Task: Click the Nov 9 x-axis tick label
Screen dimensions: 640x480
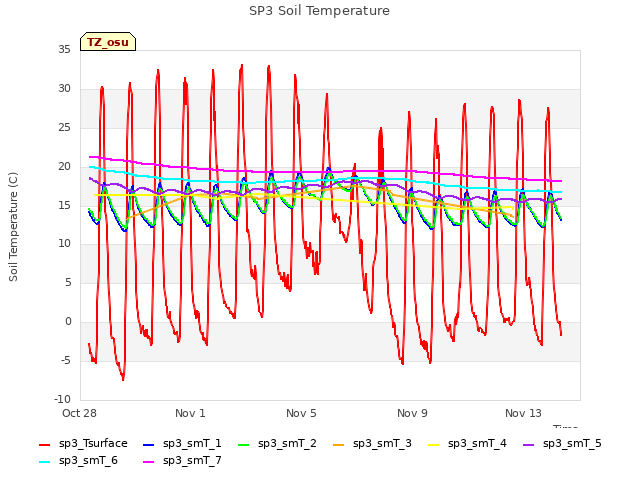Action: coord(412,413)
